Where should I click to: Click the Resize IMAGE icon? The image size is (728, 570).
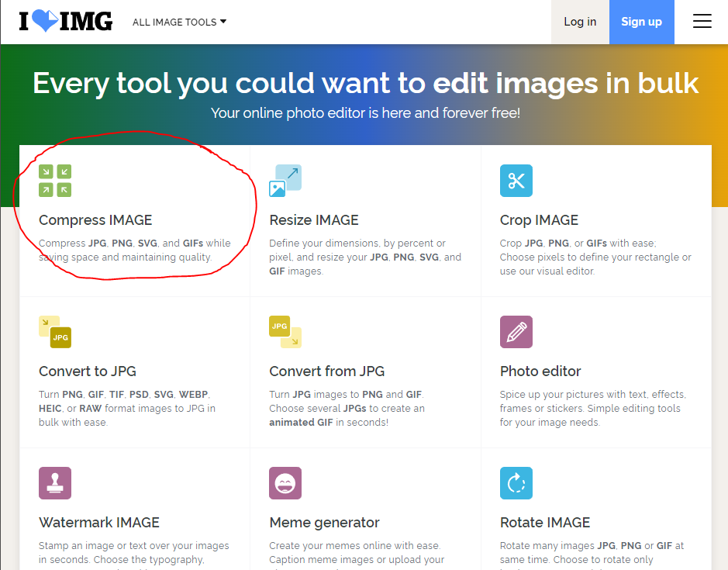[285, 181]
